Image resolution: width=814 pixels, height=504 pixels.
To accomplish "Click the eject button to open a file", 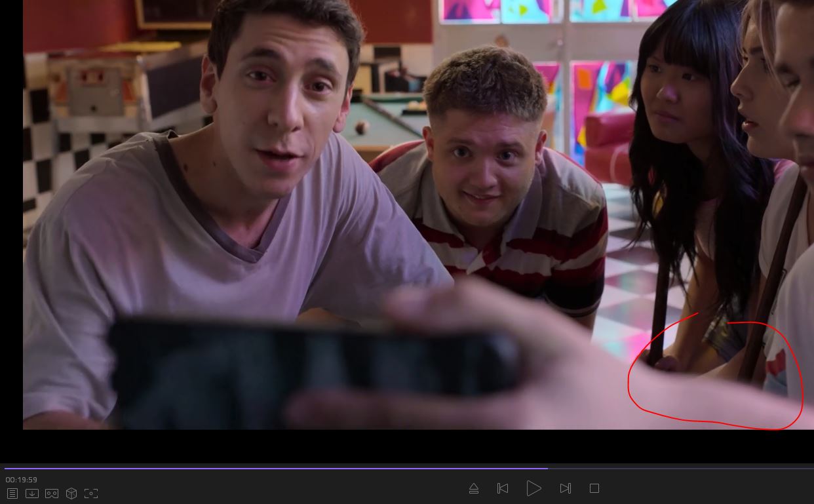I will point(474,488).
